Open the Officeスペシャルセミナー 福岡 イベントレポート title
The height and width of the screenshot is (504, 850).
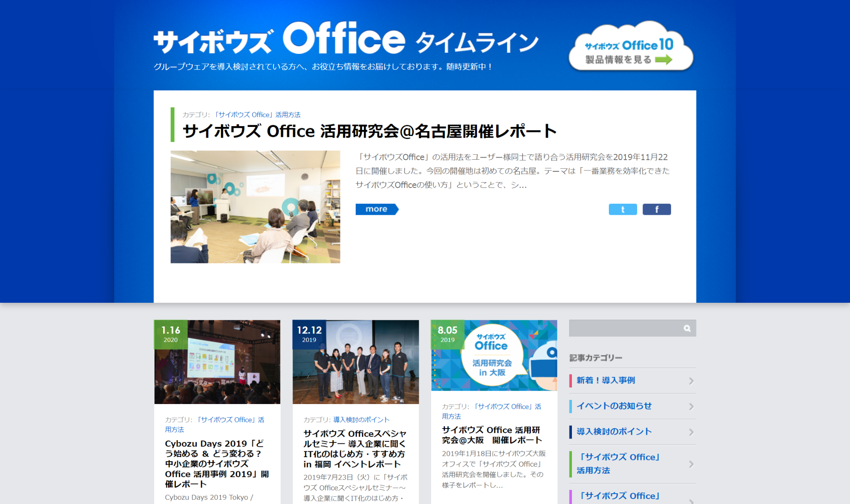(x=355, y=449)
